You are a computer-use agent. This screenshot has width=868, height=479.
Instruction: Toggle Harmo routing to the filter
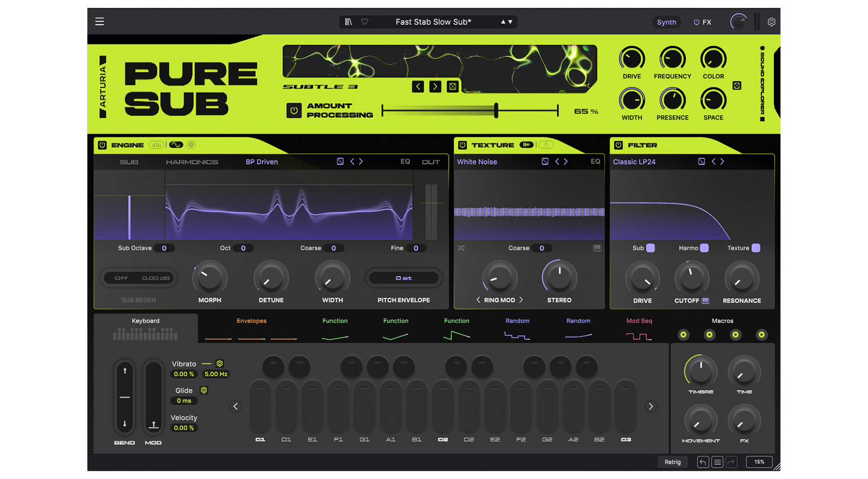[x=704, y=248]
